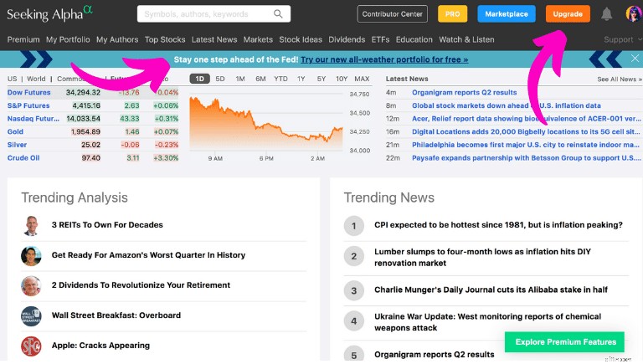Open Wall Street Breakfast: Overboard article
Image resolution: width=643 pixels, height=364 pixels.
[116, 315]
